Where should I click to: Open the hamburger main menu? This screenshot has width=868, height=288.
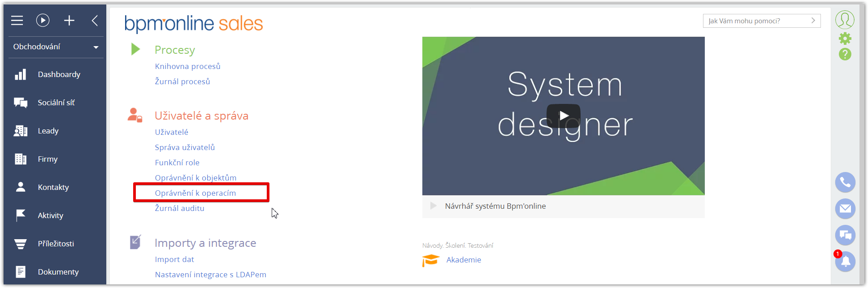point(17,20)
